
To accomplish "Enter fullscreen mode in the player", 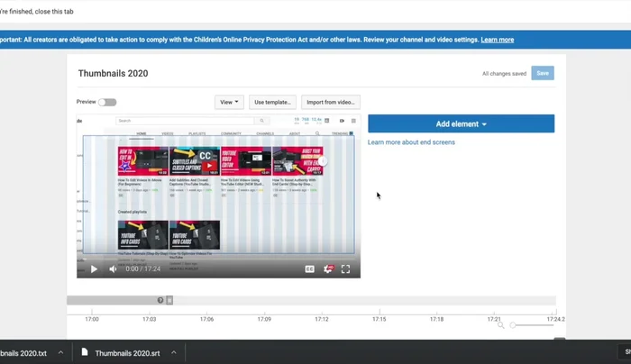I will pyautogui.click(x=346, y=268).
